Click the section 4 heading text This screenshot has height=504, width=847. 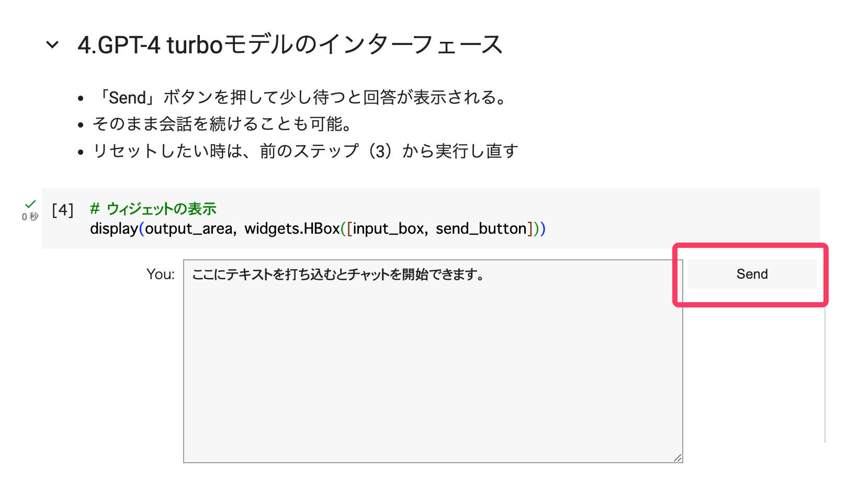[289, 45]
